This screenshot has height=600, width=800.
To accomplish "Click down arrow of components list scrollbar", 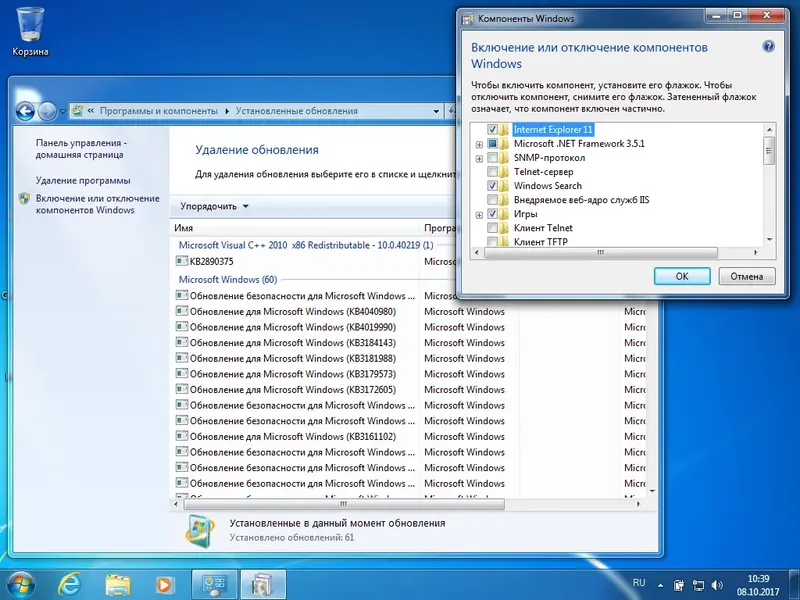I will pos(769,240).
